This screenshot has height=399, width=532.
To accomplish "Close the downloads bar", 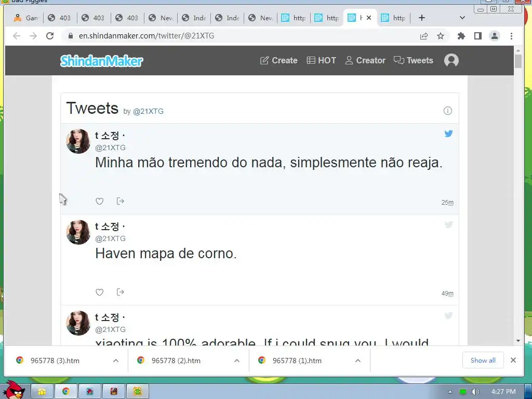I will pos(513,361).
